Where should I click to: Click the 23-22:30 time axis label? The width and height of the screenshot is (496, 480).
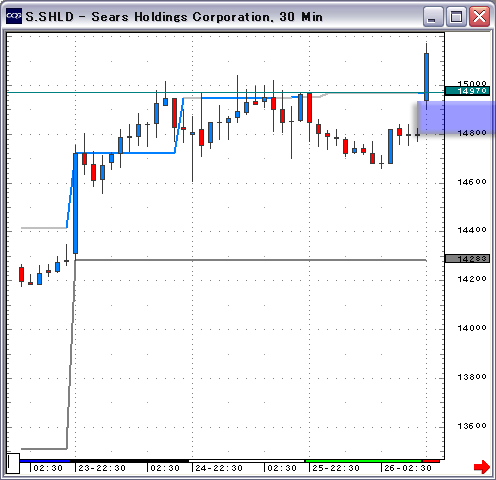point(102,468)
